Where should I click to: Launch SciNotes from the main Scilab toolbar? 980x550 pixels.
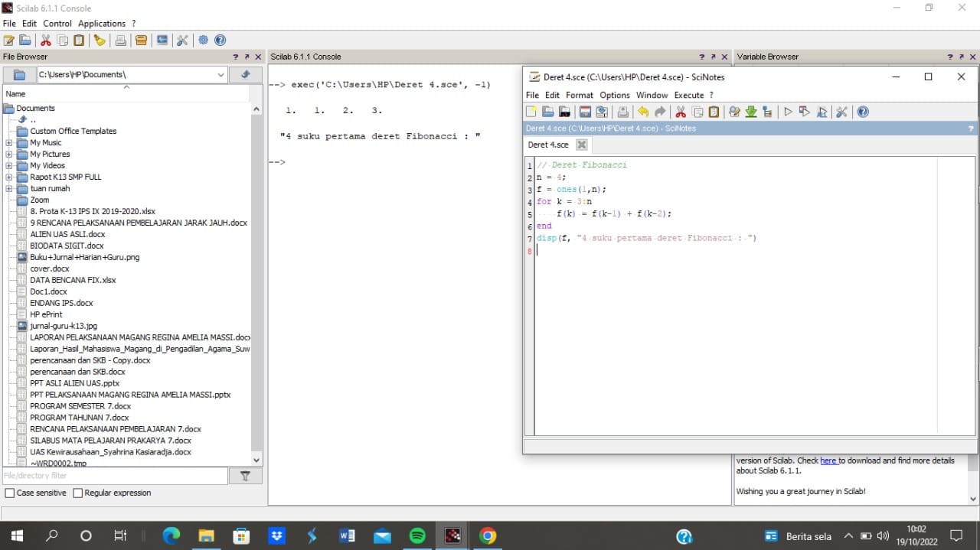click(x=9, y=41)
